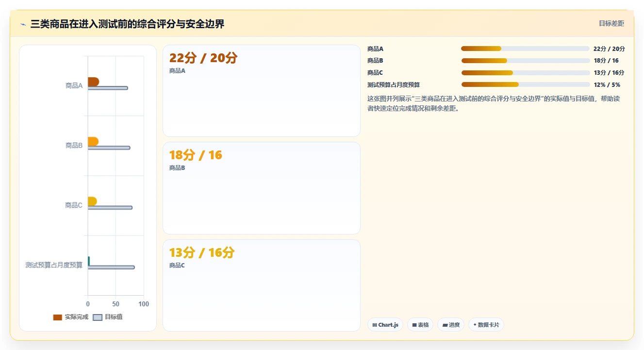This screenshot has width=644, height=350.
Task: Click the 商品A progress bar
Action: [525, 49]
